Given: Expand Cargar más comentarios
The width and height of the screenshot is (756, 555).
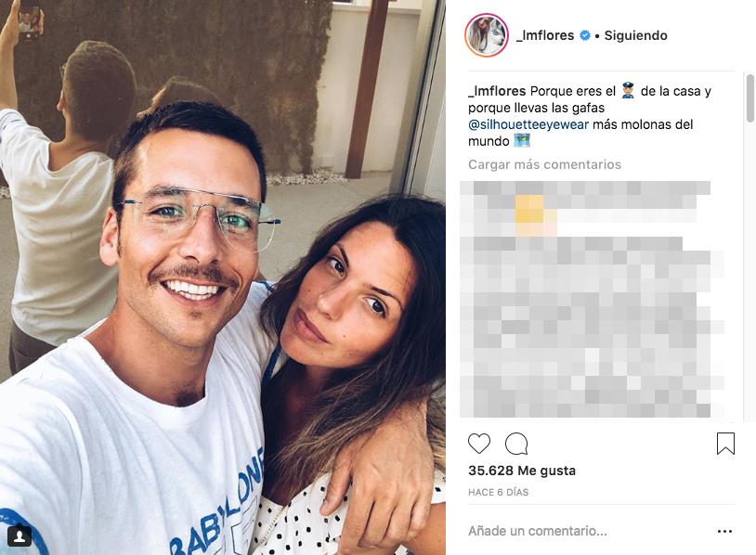Looking at the screenshot, I should click(x=544, y=165).
